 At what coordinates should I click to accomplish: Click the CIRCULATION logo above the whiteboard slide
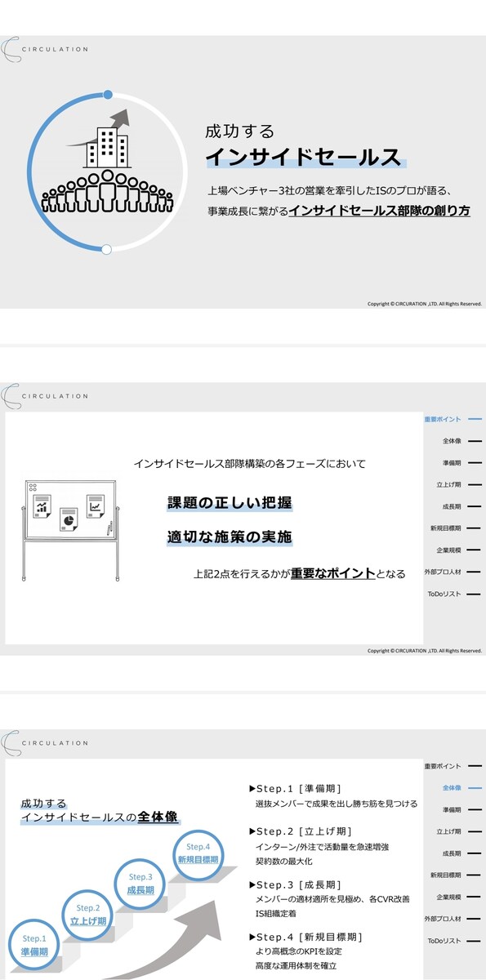point(45,396)
